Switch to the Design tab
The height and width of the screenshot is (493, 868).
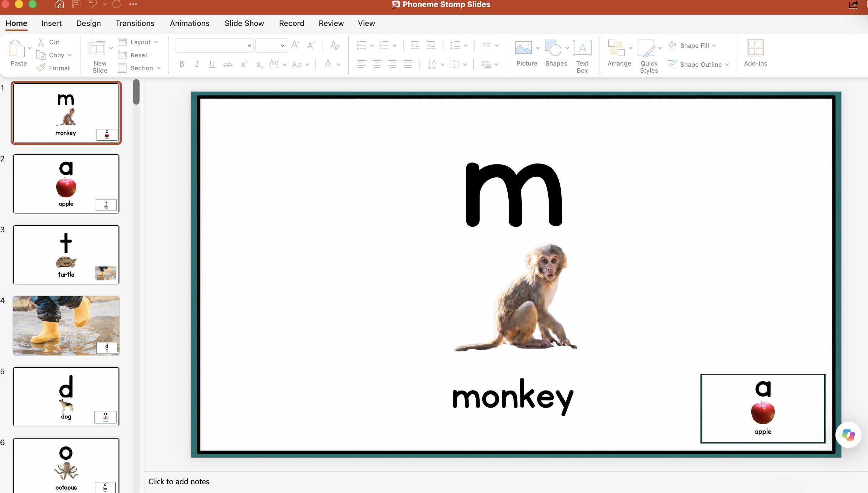(x=89, y=23)
